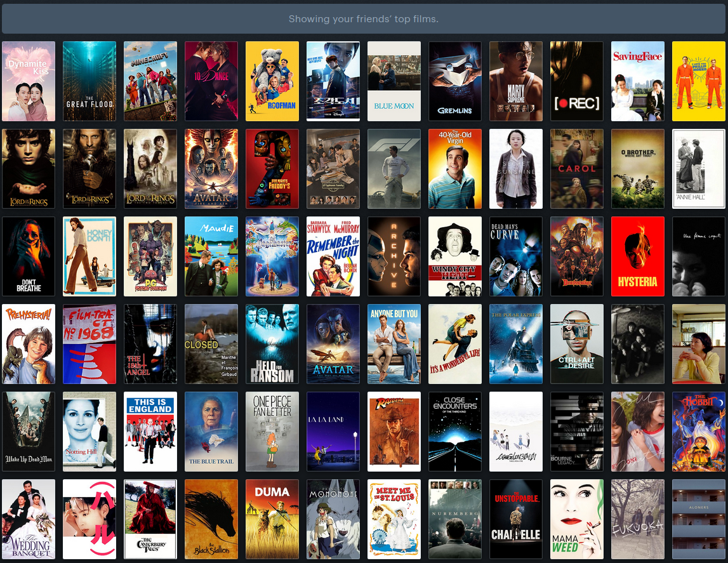The height and width of the screenshot is (563, 728).
Task: Click The Polar Express poster
Action: (x=516, y=344)
